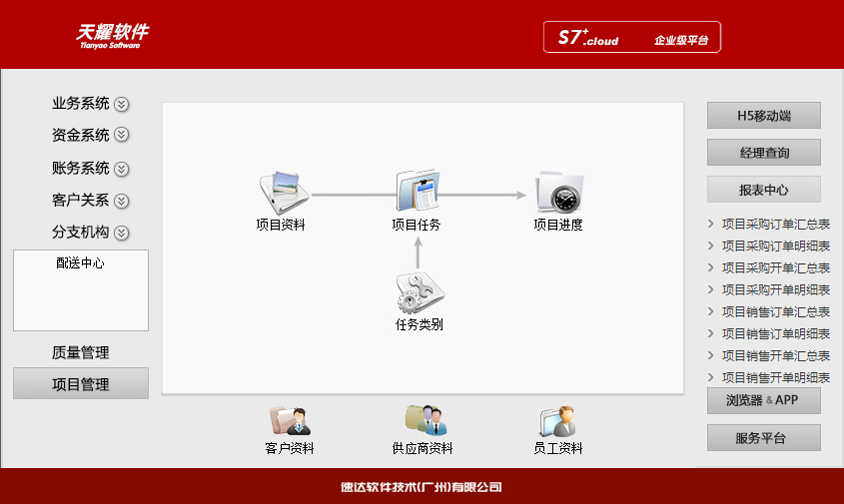The height and width of the screenshot is (504, 844).
Task: Select the 项目管理 menu tab
Action: click(80, 384)
